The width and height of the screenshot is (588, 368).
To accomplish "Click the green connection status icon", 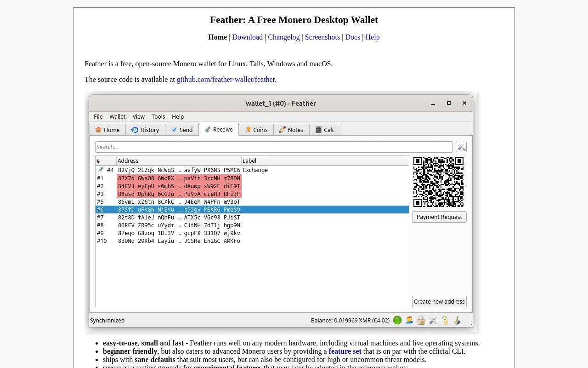I will pyautogui.click(x=397, y=320).
